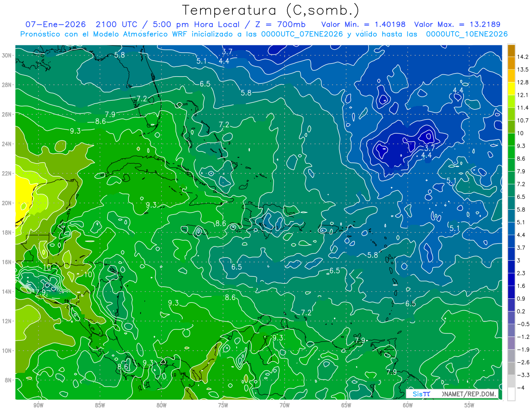Click the "1.6" legend value
Viewport: 532px width, 411px height.
click(521, 286)
